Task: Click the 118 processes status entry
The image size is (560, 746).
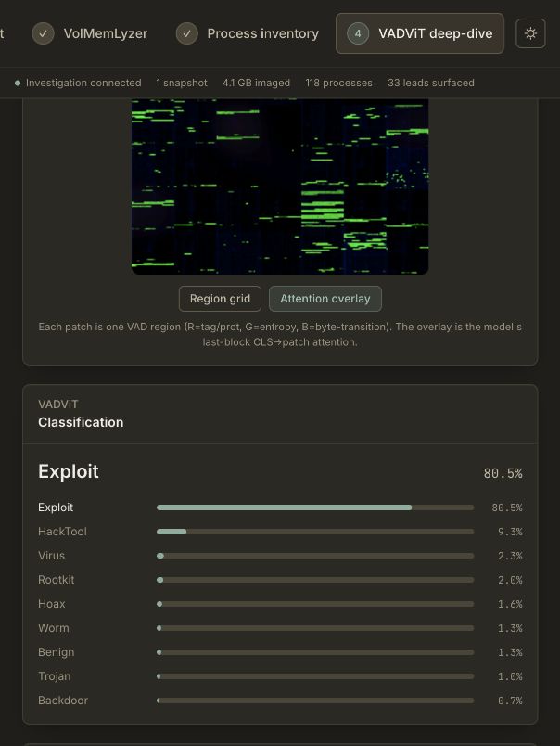Action: click(339, 83)
